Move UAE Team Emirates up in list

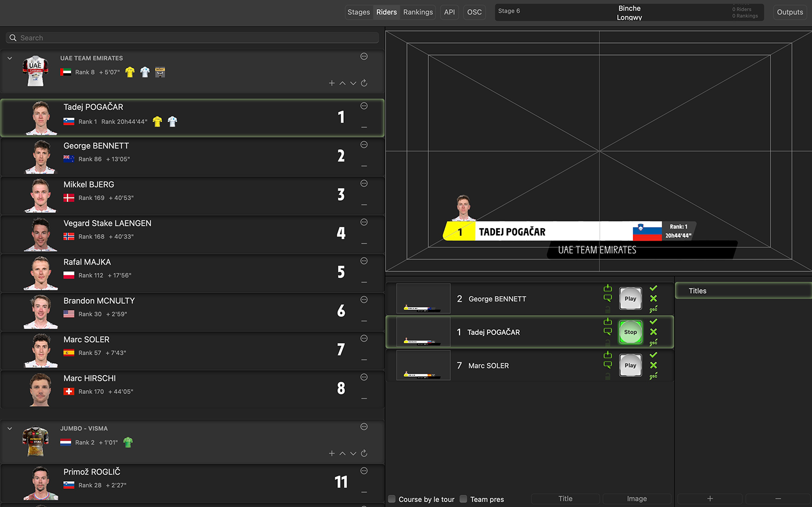tap(342, 83)
